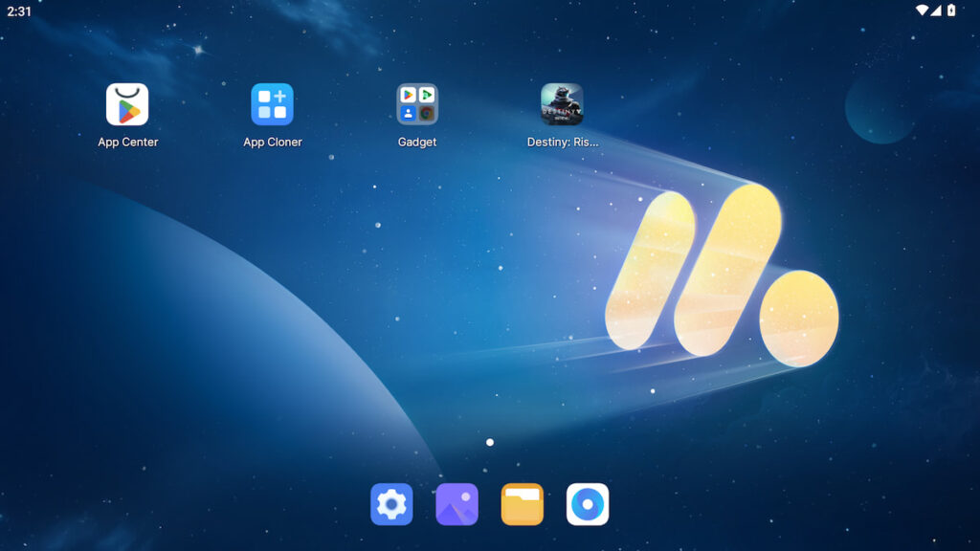
Task: Launch the App Cloner app
Action: 272,105
